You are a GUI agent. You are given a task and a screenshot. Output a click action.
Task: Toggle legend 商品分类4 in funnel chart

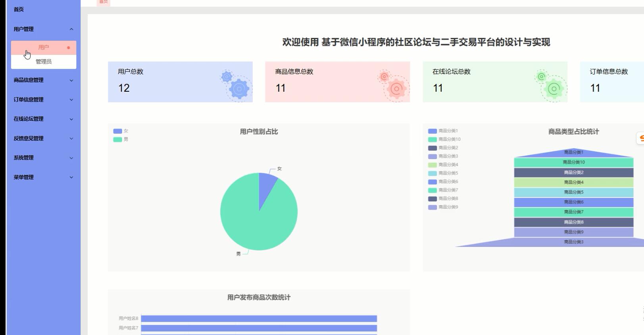pyautogui.click(x=443, y=165)
